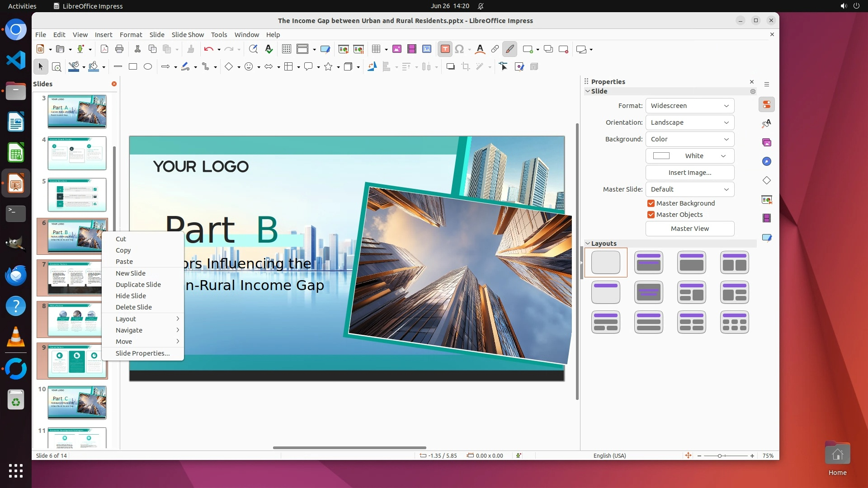Toggle the Master Objects checkbox
The width and height of the screenshot is (868, 488).
tap(651, 215)
